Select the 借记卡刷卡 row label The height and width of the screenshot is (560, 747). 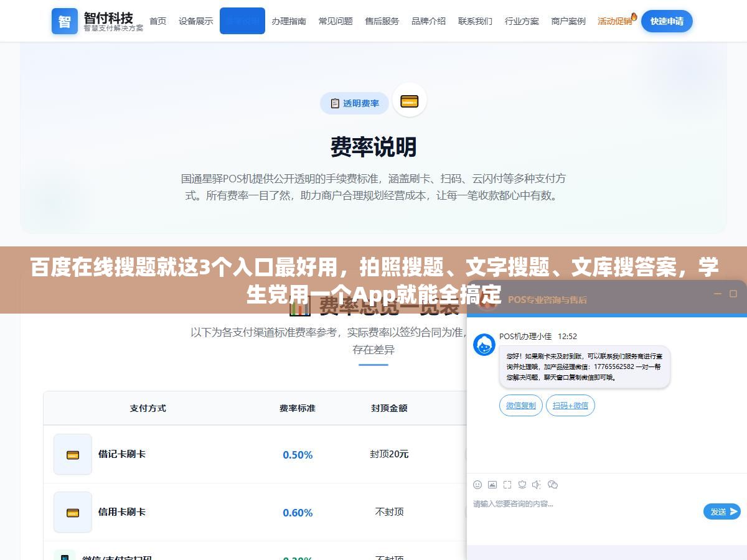pos(122,454)
